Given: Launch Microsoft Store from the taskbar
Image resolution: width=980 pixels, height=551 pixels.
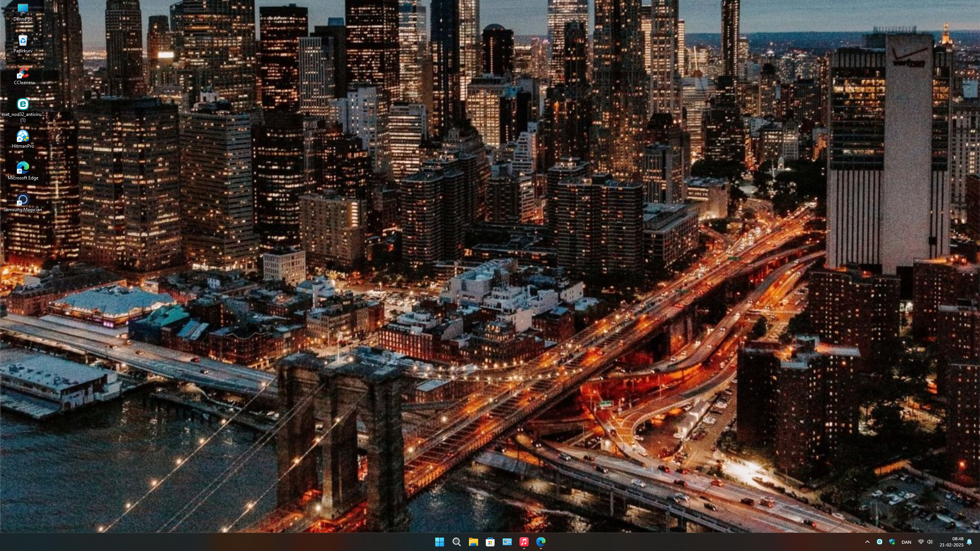Looking at the screenshot, I should (x=490, y=542).
